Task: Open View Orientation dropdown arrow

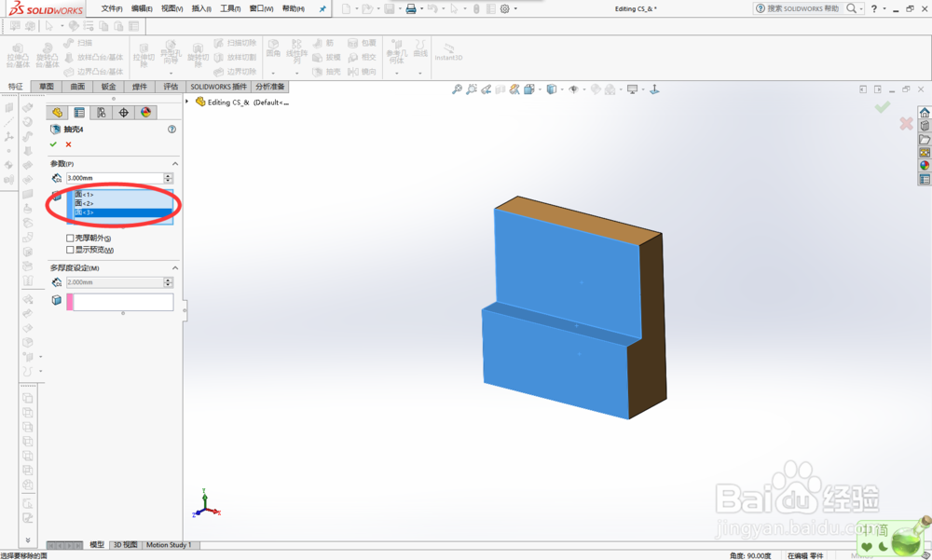Action: [x=540, y=89]
